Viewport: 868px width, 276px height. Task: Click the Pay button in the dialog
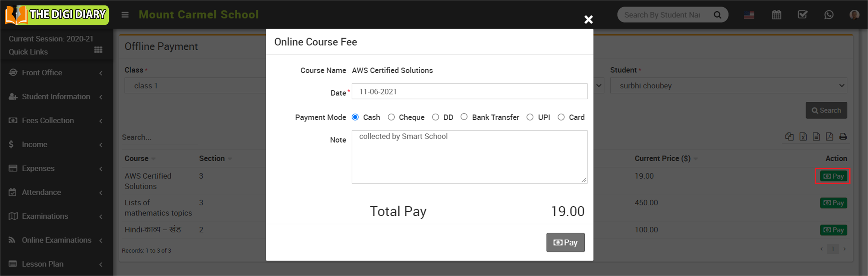pos(565,242)
